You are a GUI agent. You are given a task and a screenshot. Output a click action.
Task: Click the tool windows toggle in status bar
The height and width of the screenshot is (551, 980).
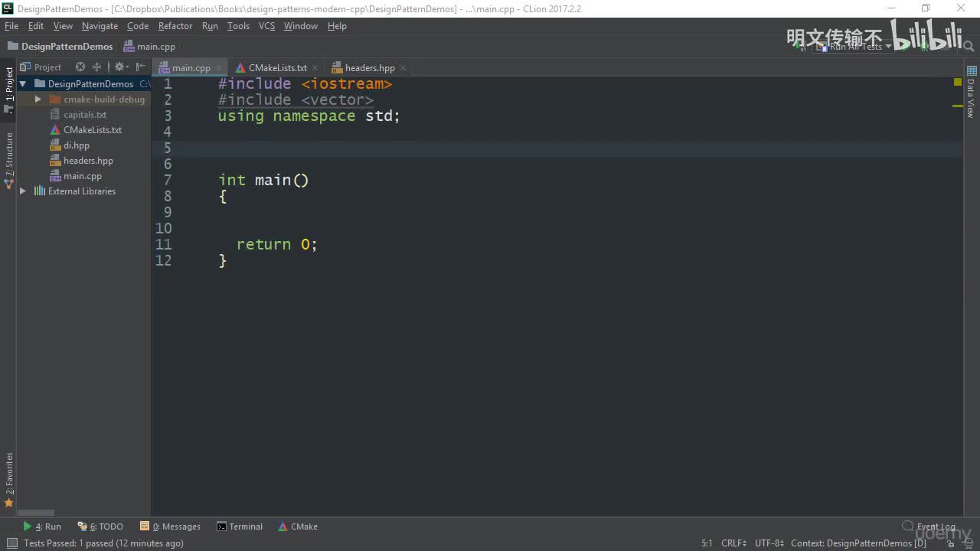[x=11, y=543]
